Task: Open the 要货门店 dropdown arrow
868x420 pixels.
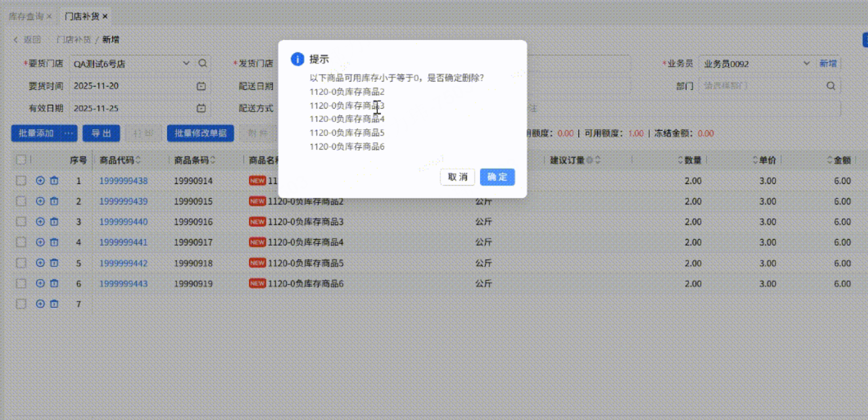Action: 186,64
